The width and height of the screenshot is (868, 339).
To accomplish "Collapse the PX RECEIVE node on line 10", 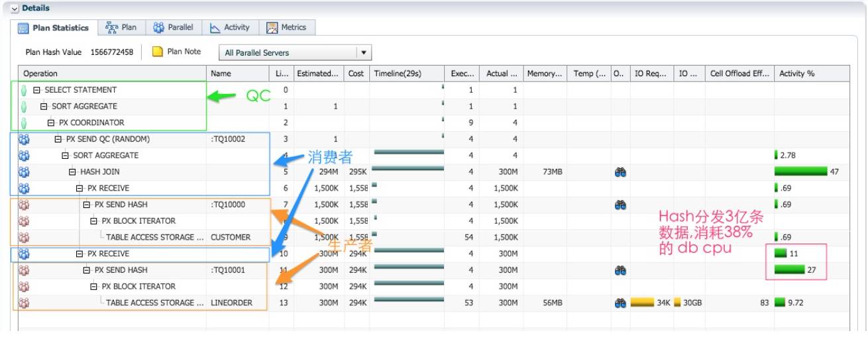I will pos(80,254).
